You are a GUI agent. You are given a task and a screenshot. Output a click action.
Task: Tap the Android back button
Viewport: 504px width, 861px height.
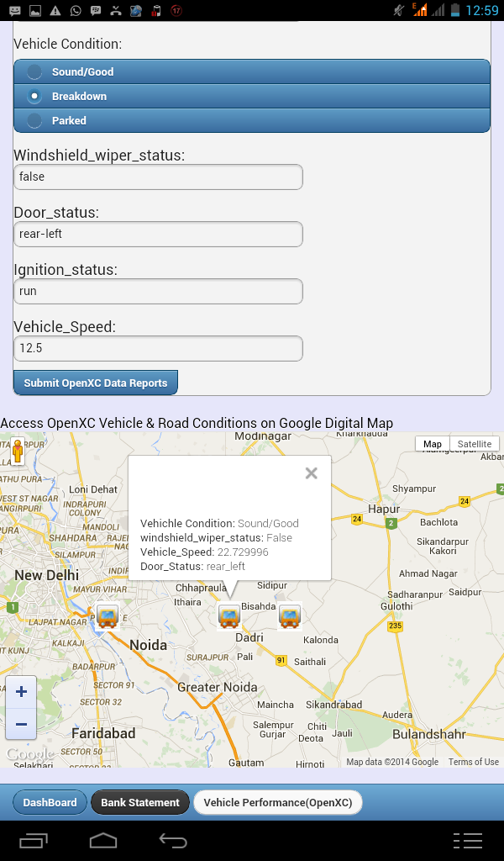pyautogui.click(x=173, y=841)
